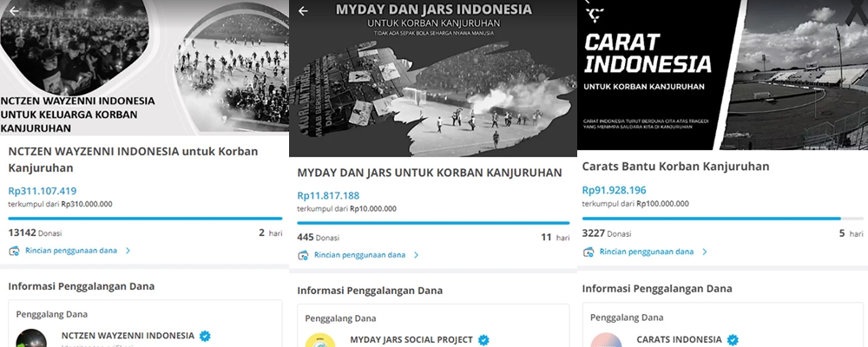
Task: Click 3227 Donasi count
Action: coord(607,233)
